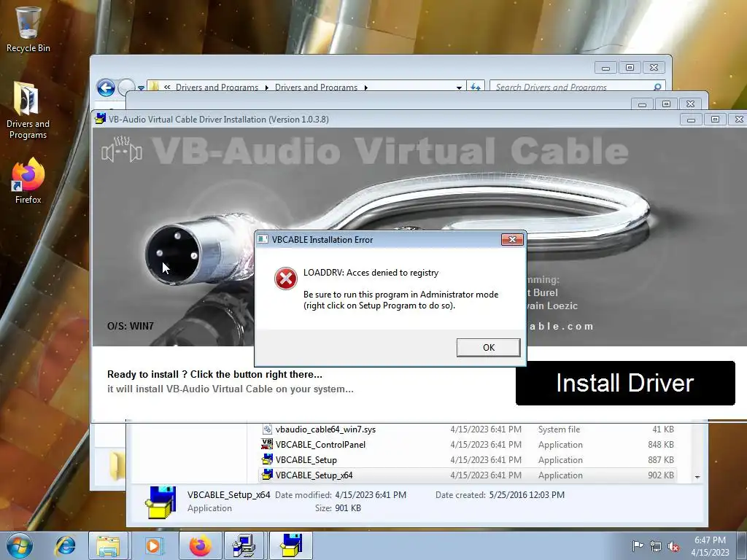Select the VBCABLE_Setup_x64 application row

point(468,475)
